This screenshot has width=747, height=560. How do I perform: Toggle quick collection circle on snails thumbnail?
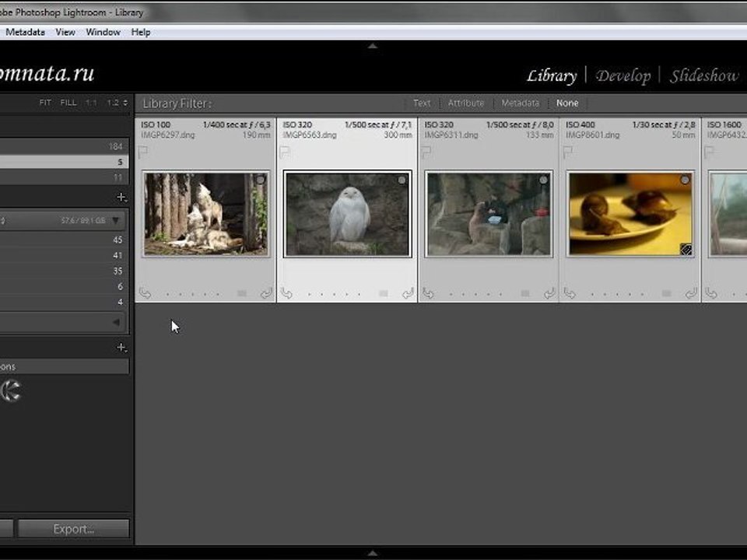coord(685,180)
